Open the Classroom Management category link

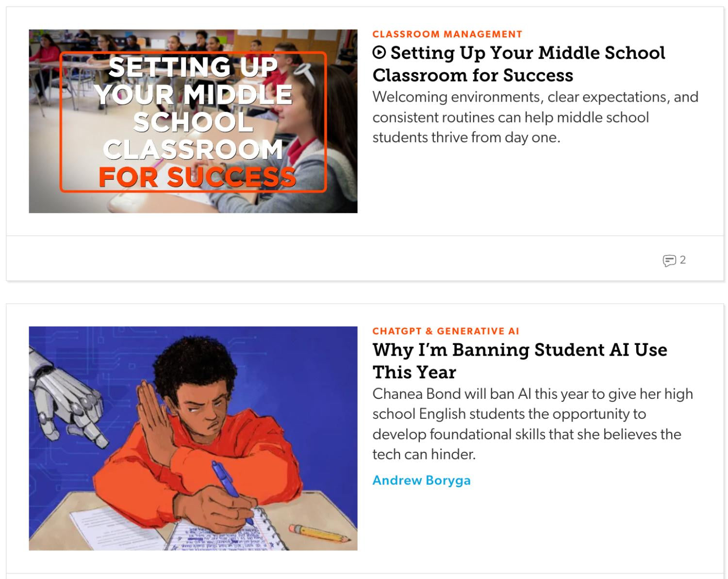pyautogui.click(x=447, y=34)
